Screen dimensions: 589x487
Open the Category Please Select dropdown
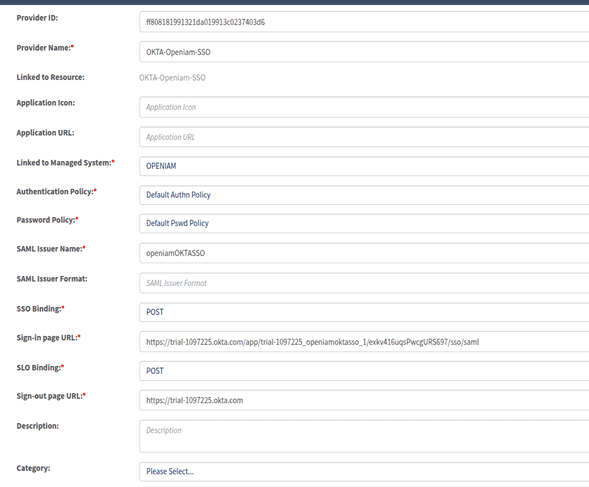pyautogui.click(x=364, y=472)
